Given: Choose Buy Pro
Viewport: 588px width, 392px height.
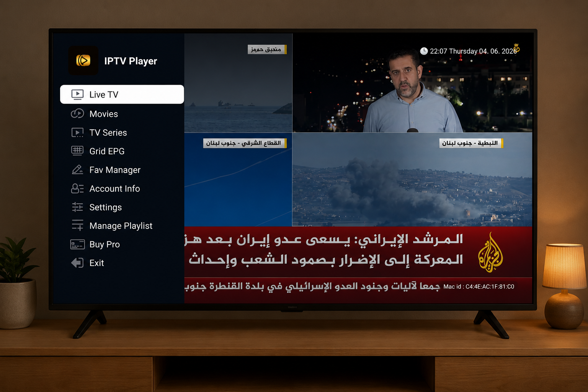Looking at the screenshot, I should [x=122, y=244].
